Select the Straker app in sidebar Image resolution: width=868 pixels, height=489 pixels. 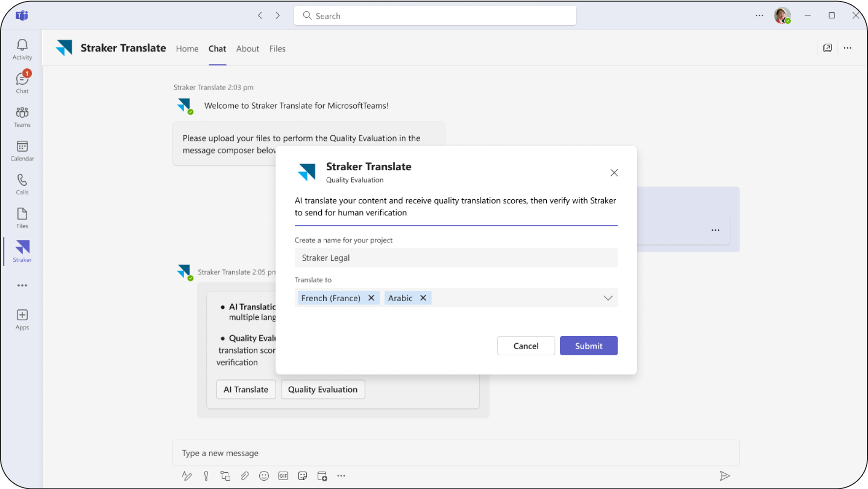(22, 251)
